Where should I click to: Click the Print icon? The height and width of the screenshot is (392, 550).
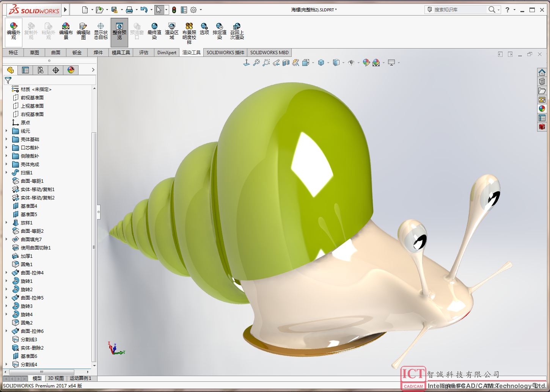point(129,10)
